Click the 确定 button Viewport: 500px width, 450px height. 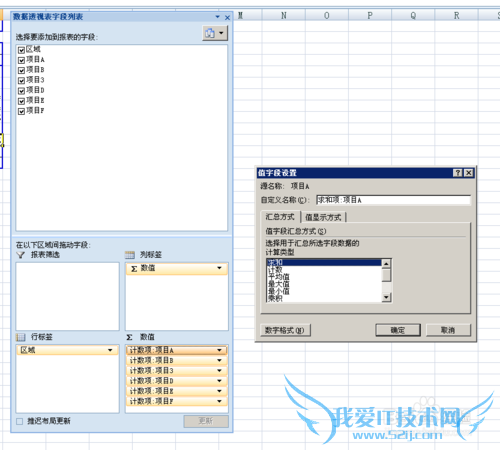coord(398,330)
